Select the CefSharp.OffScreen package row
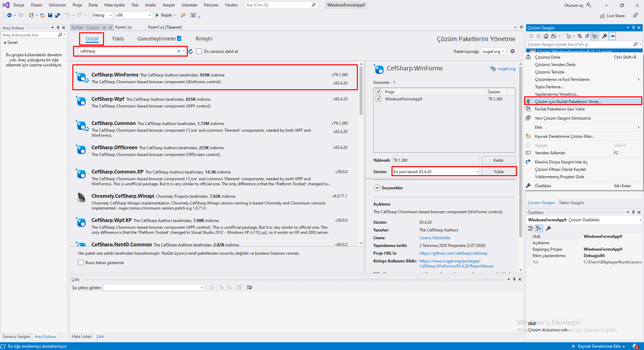The height and width of the screenshot is (350, 644). (x=215, y=151)
